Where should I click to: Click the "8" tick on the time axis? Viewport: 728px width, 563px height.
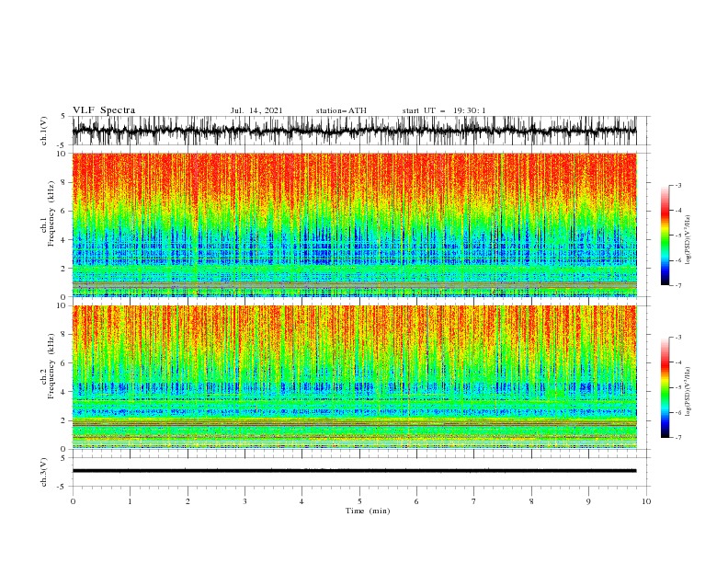[531, 501]
